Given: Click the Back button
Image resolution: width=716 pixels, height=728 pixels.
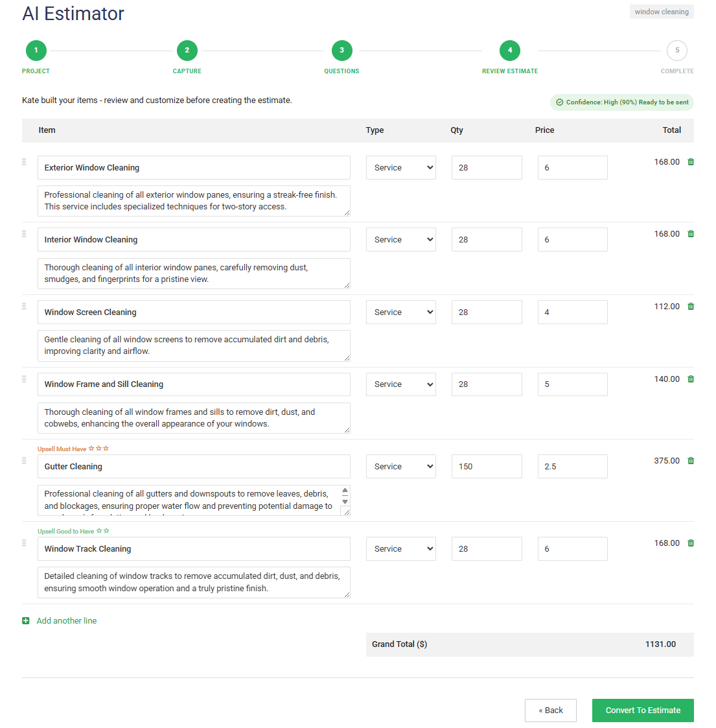Looking at the screenshot, I should click(550, 710).
